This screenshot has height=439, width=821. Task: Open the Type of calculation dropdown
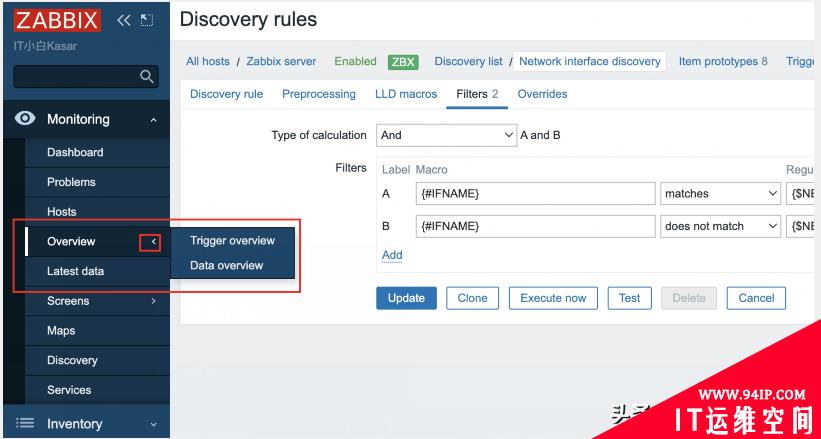pos(447,135)
